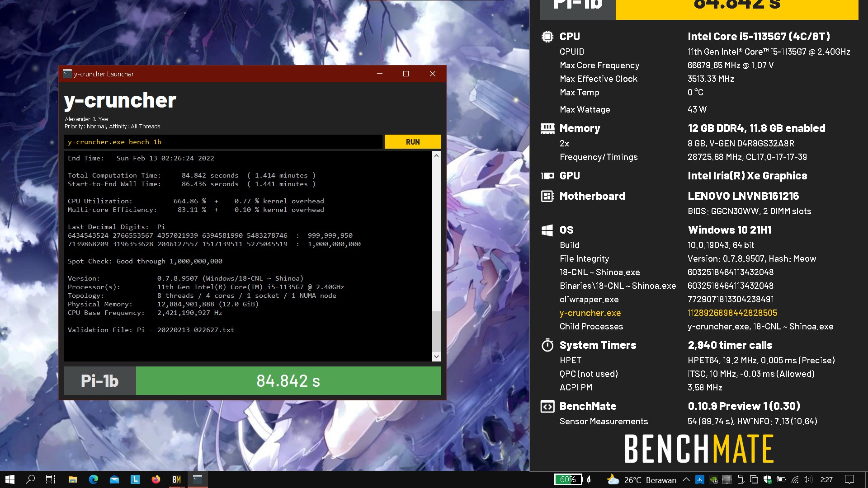Click the Windows 10 21H1 heading
Image resolution: width=868 pixels, height=488 pixels.
(x=730, y=230)
